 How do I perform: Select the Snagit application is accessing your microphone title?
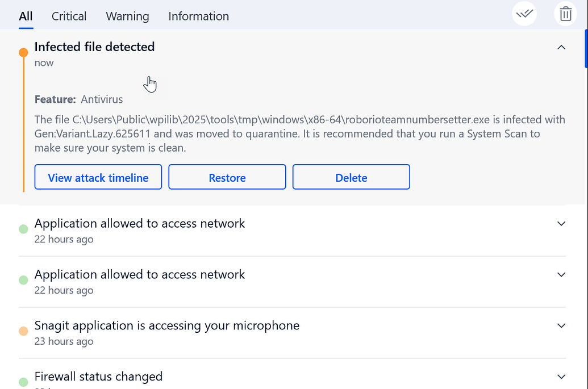pos(167,325)
